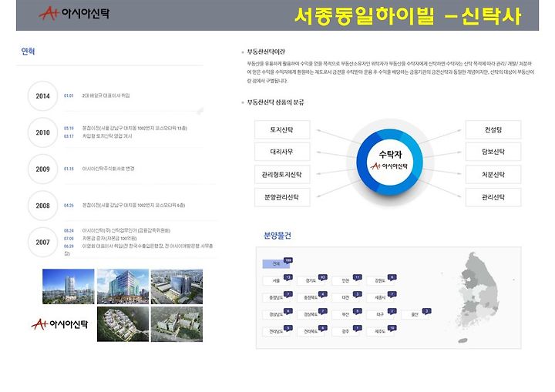Click the 08.24 date entry under 2007
The height and width of the screenshot is (392, 555).
tap(69, 230)
